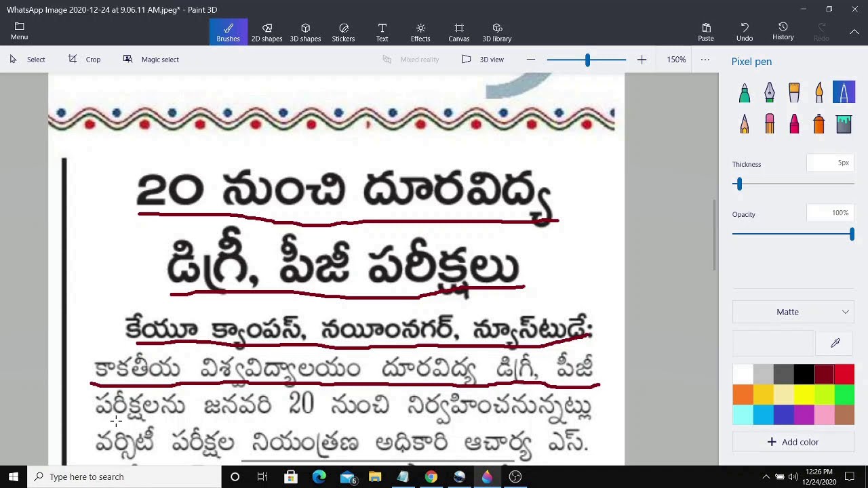Pick the dark red color swatch
The width and height of the screenshot is (868, 488).
click(x=824, y=374)
